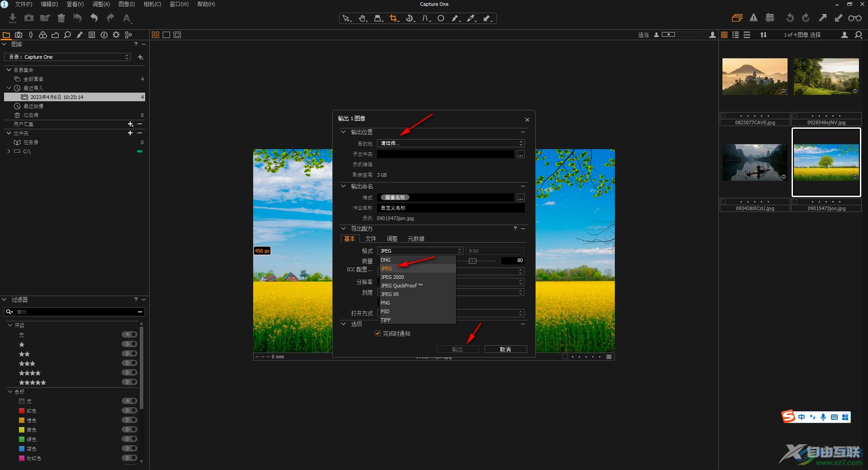The width and height of the screenshot is (868, 470).
Task: Click the browser sort arrows icon
Action: coord(764,35)
